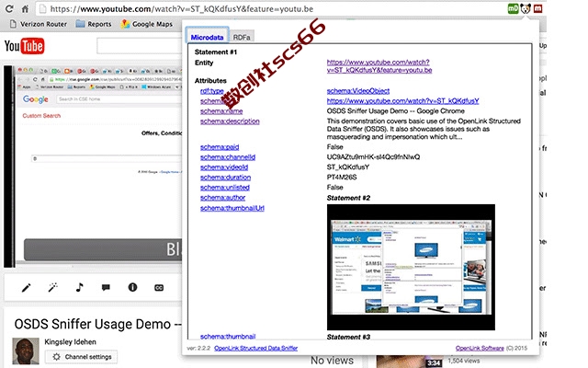Click the pencil edit icon below the video
This screenshot has width=588, height=368.
(x=27, y=288)
